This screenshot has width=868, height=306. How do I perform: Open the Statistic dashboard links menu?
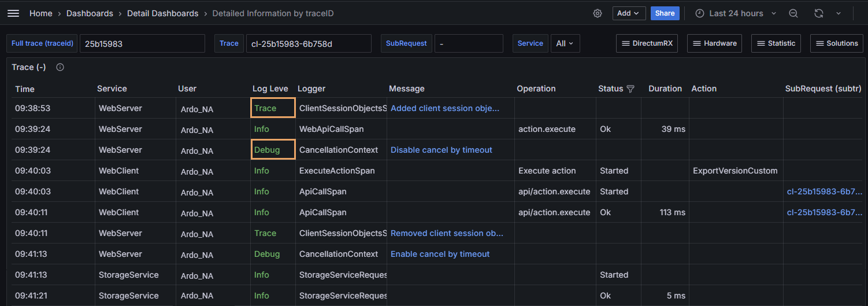(x=776, y=43)
